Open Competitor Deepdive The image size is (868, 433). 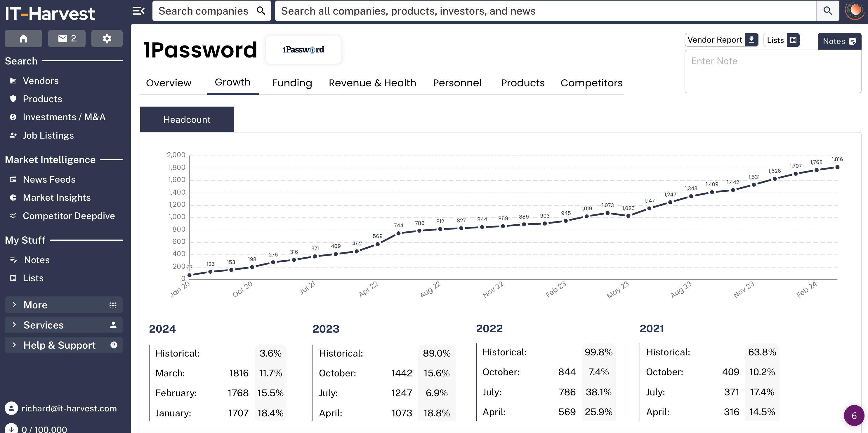point(69,216)
